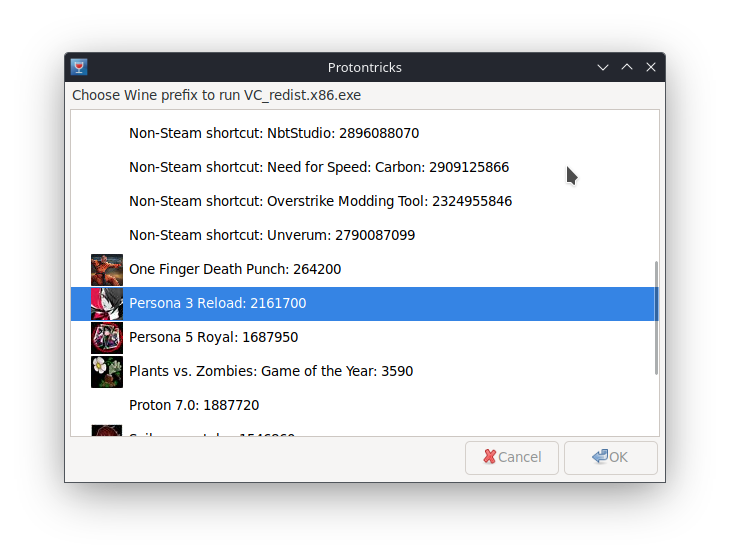730x559 pixels.
Task: Click the Persona 3 Reload game icon
Action: (107, 303)
